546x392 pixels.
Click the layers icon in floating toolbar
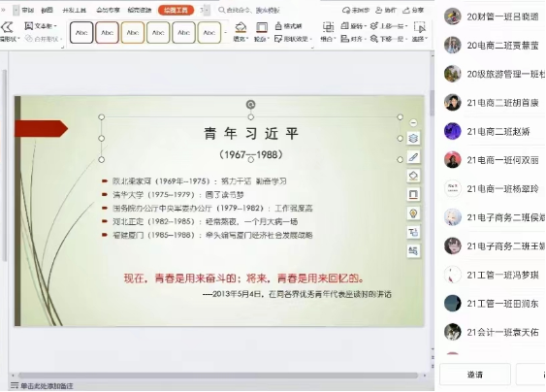413,139
